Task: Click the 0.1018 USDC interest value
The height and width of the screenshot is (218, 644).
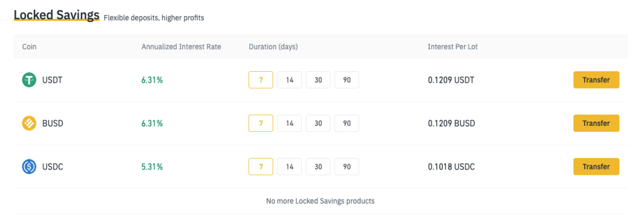Action: coord(451,166)
